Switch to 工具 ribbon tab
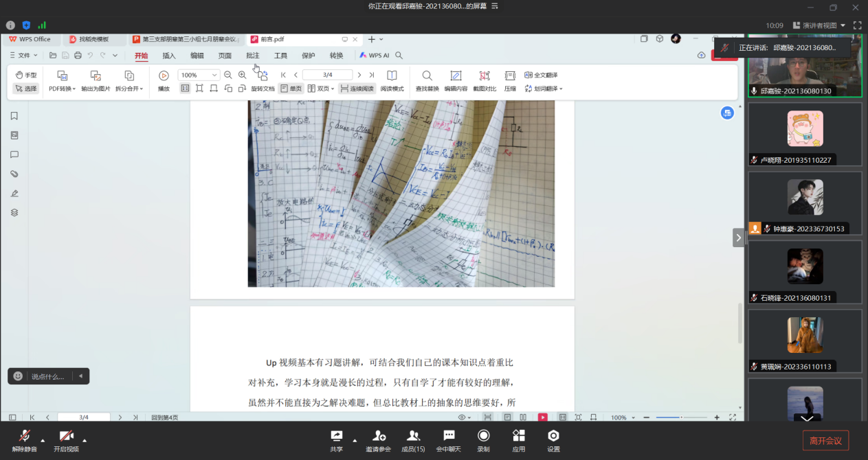Viewport: 868px width, 460px height. click(280, 56)
